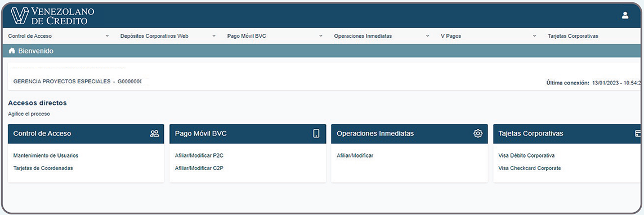This screenshot has height=215, width=644.
Task: Click GERENCIA PROYECTOS ESPECIALES text
Action: (x=61, y=82)
